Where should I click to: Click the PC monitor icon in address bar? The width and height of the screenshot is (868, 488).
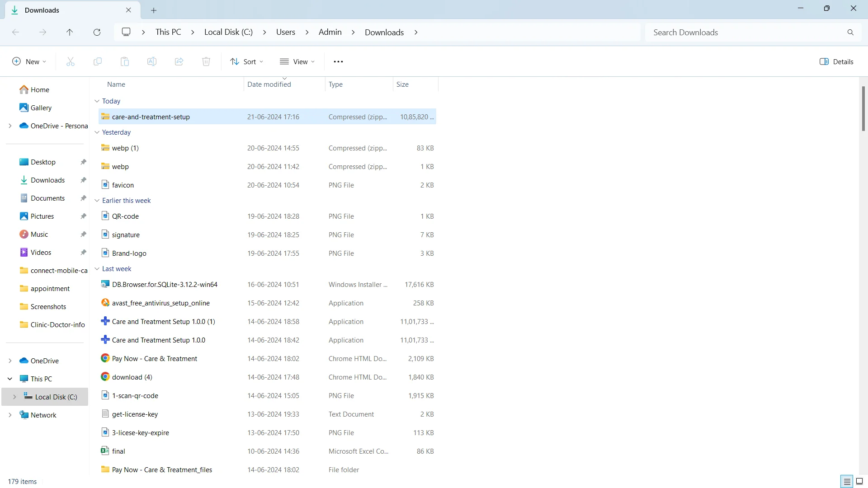click(x=126, y=32)
